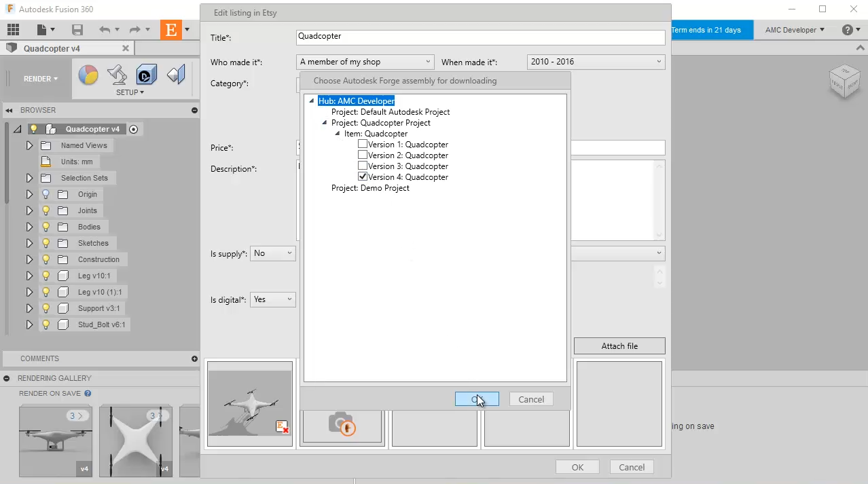Open the File menu icon

coord(46,30)
